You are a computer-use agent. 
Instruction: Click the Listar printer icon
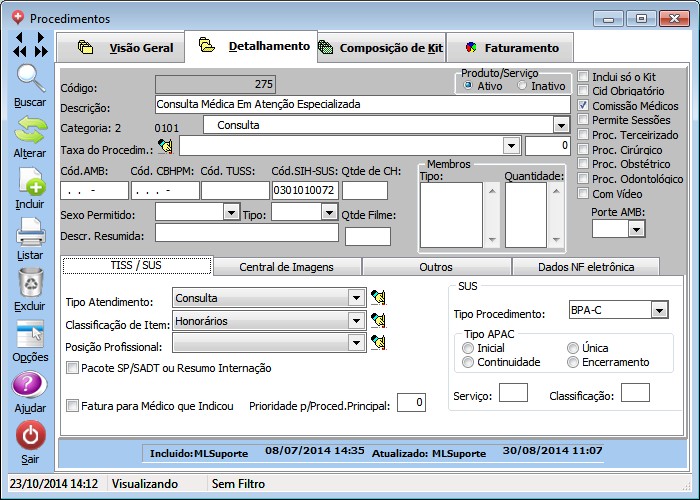[30, 233]
